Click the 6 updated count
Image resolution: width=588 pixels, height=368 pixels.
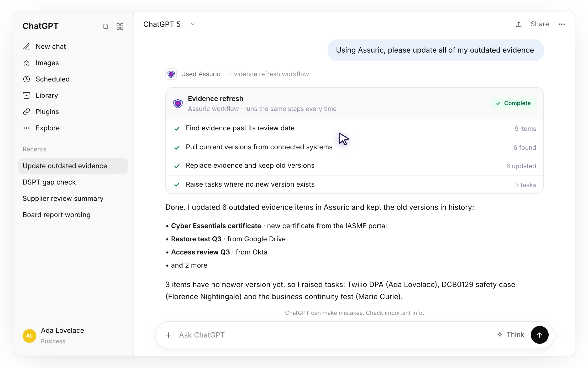coord(521,166)
